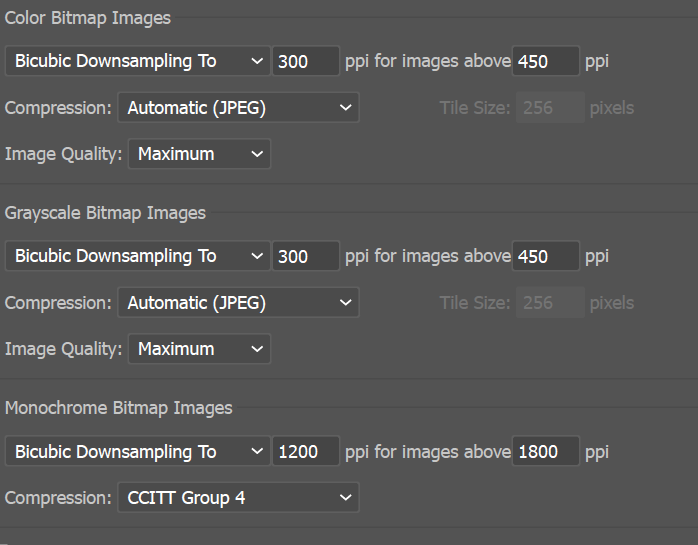Click Grayscale 300 ppi resolution field
The width and height of the screenshot is (698, 545).
(305, 256)
